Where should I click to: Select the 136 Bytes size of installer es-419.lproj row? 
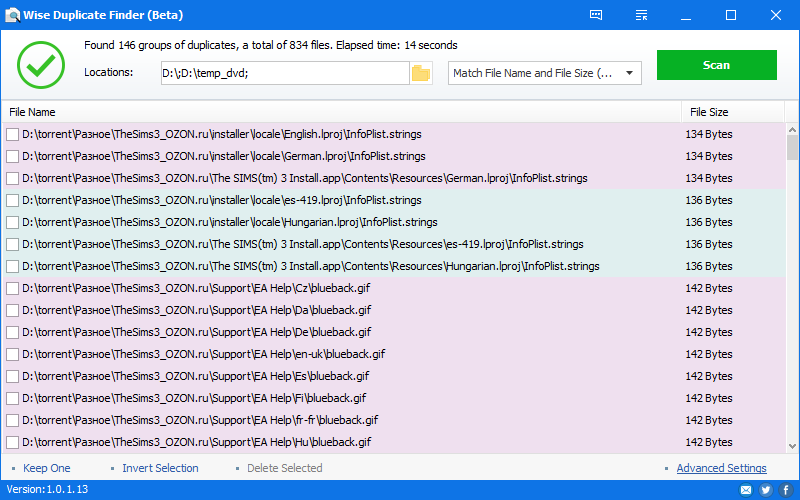[709, 200]
